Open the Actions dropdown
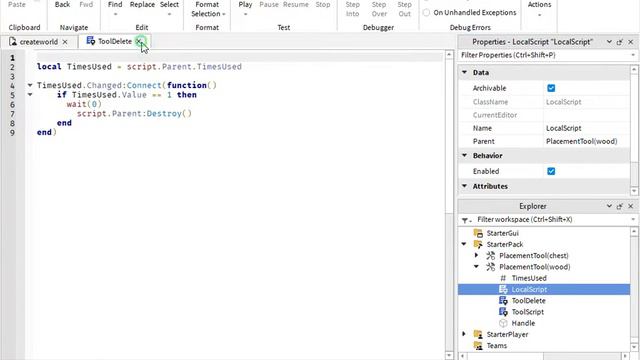Viewport: 640px width, 360px height. point(539,8)
